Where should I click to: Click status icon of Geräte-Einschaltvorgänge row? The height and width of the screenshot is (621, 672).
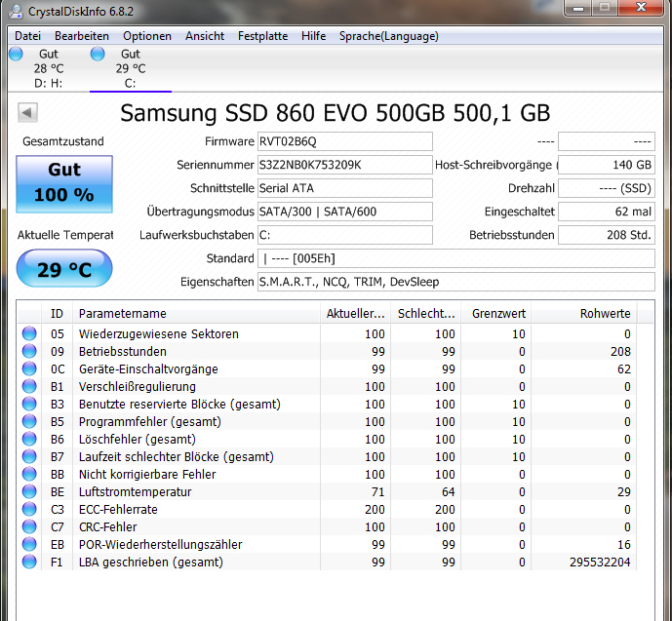(29, 369)
